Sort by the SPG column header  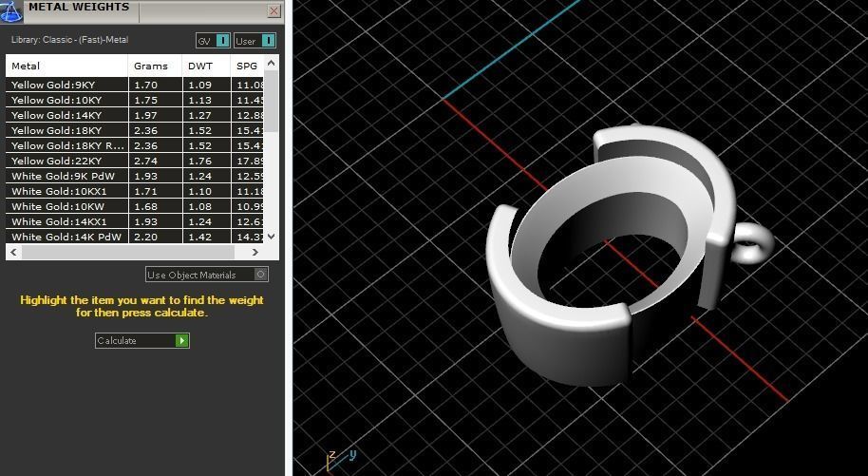247,66
